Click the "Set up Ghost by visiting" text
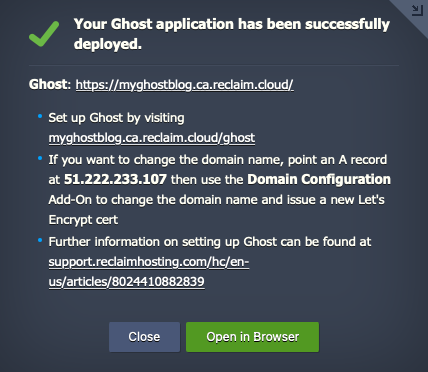Screen dimensions: 428x372 pos(116,118)
